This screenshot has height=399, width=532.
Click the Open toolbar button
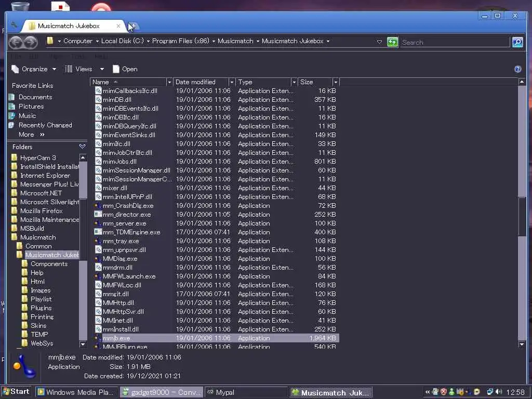point(125,69)
